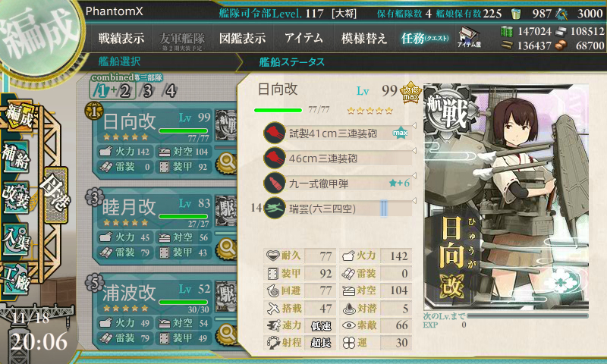Switch to combined fleet 2 tab
The height and width of the screenshot is (364, 607).
[x=124, y=91]
